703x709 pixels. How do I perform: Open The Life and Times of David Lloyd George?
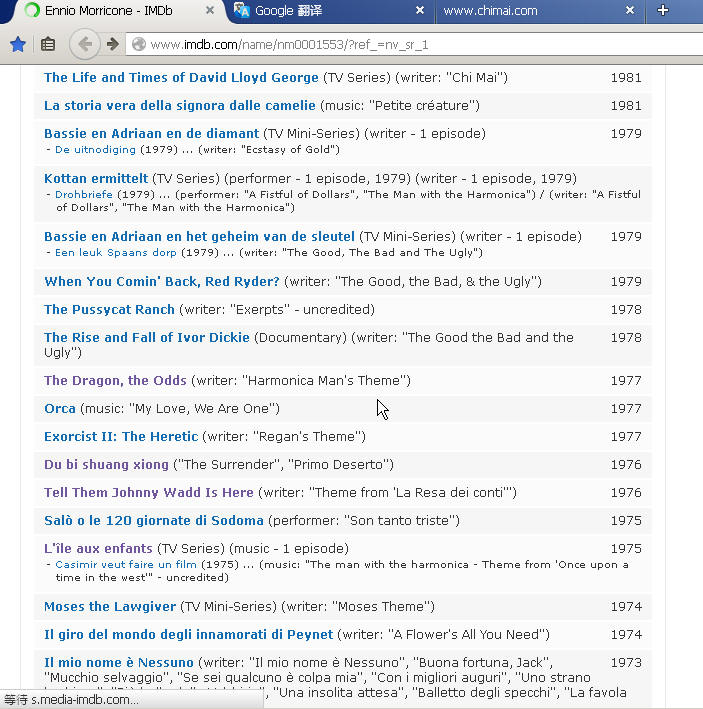(x=181, y=77)
